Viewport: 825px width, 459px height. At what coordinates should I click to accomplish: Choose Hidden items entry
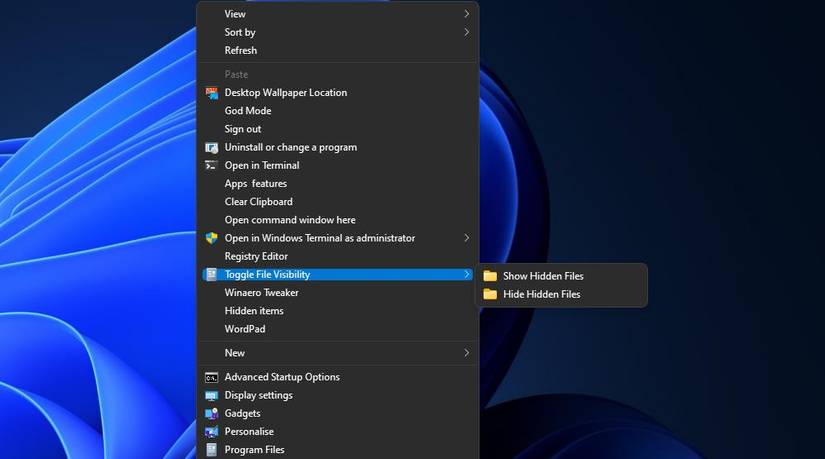338,311
